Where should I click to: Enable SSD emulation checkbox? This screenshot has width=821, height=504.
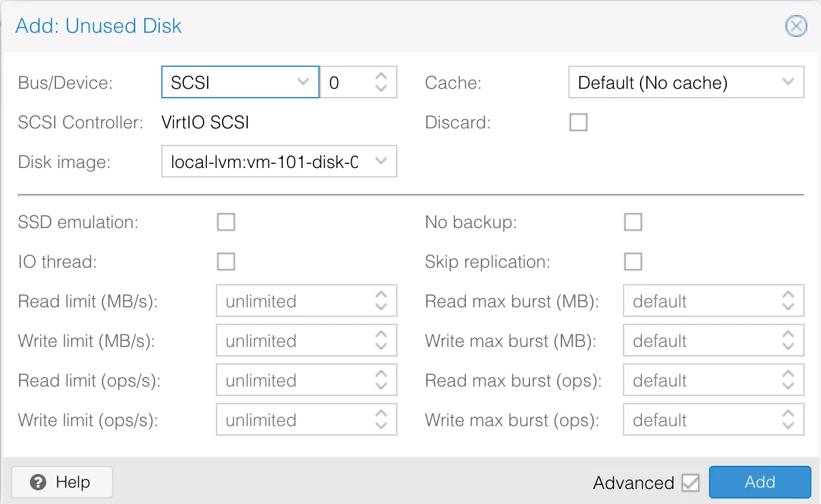coord(225,222)
